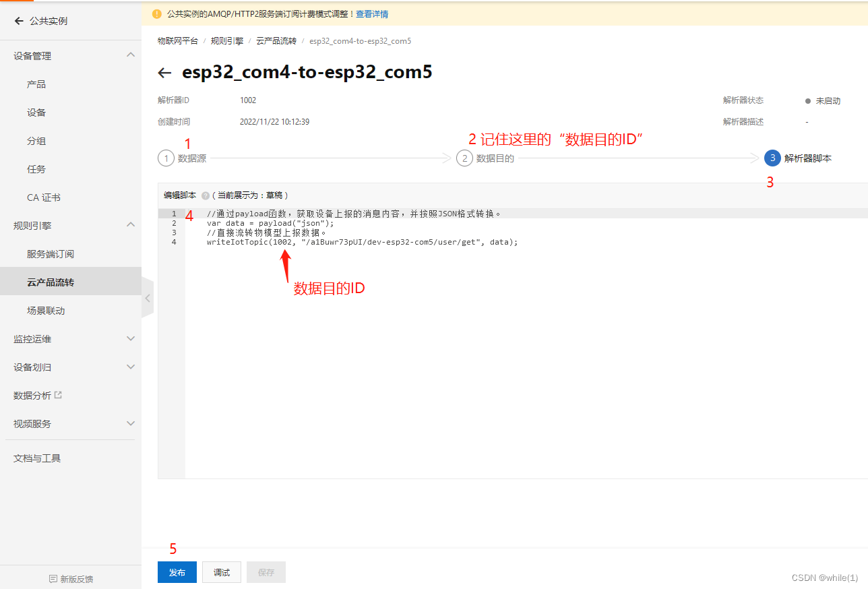Click the back arrow before esp32_com4-to-esp32_com5 title
Viewport: 868px width, 589px height.
point(164,73)
